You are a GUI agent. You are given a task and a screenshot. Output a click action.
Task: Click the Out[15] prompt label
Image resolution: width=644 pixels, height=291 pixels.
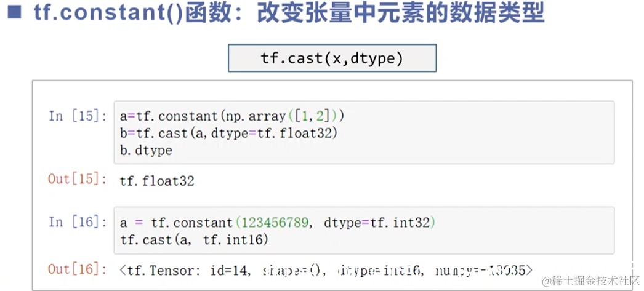(x=78, y=180)
